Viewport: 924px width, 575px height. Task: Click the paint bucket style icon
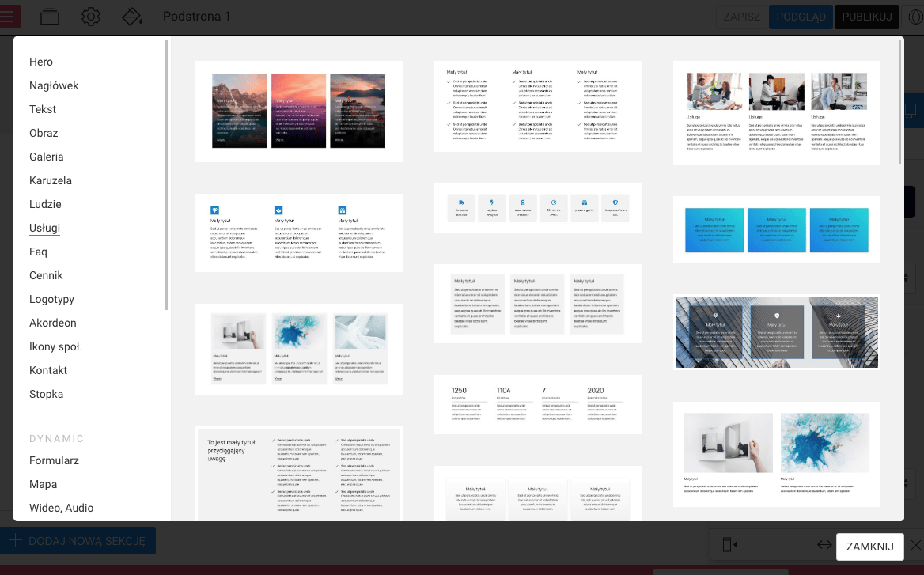132,17
